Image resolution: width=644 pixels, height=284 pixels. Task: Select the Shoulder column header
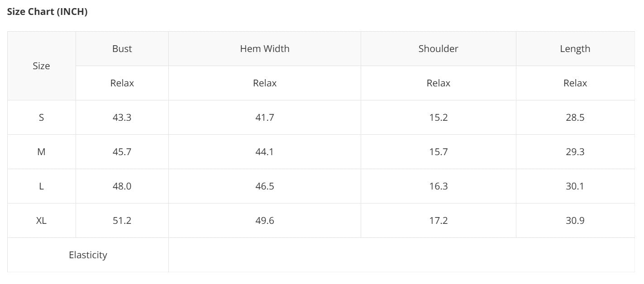[x=438, y=49]
